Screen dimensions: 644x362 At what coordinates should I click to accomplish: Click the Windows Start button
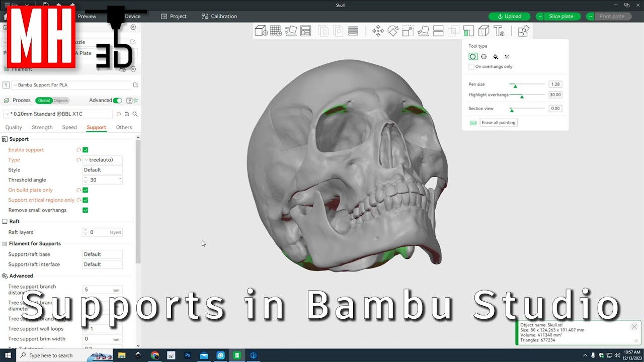tap(8, 355)
